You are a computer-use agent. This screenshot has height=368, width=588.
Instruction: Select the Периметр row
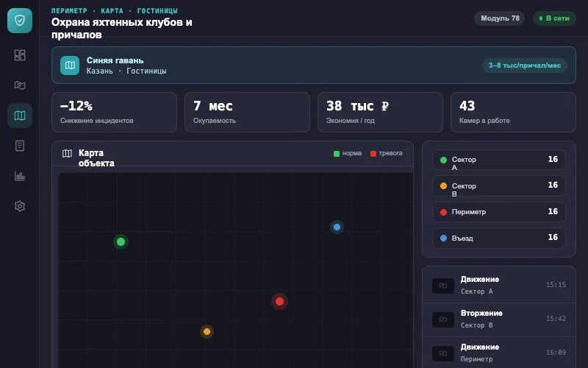[499, 212]
